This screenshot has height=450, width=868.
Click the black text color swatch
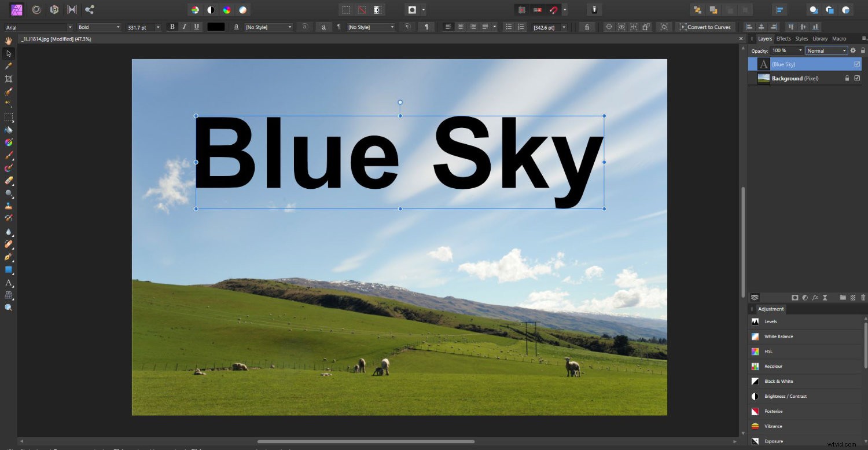coord(216,27)
